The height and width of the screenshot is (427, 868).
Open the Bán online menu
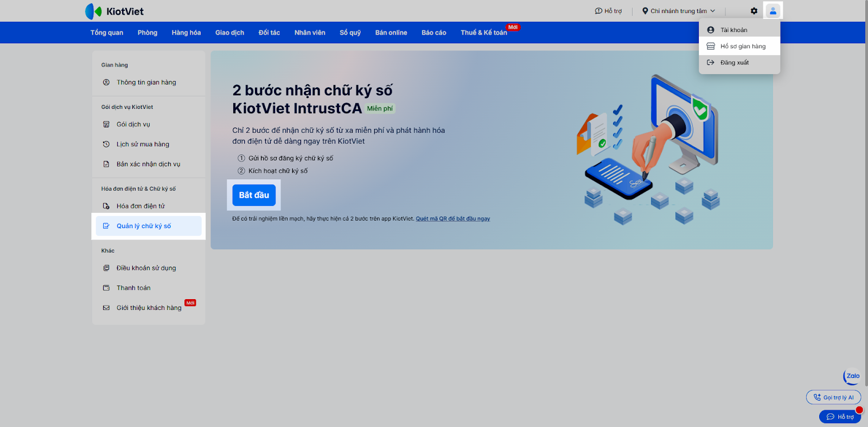click(x=391, y=33)
